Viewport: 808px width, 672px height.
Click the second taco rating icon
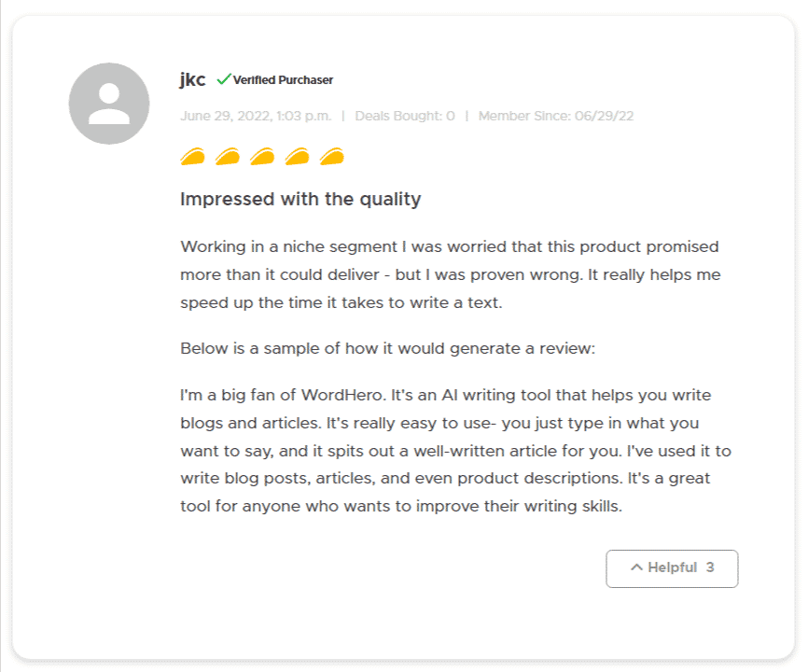[228, 156]
